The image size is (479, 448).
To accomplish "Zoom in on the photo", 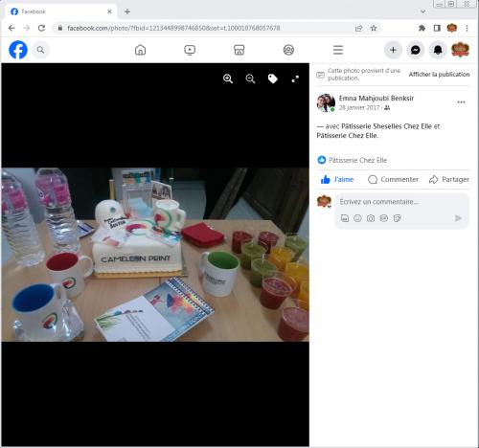I will (x=228, y=78).
